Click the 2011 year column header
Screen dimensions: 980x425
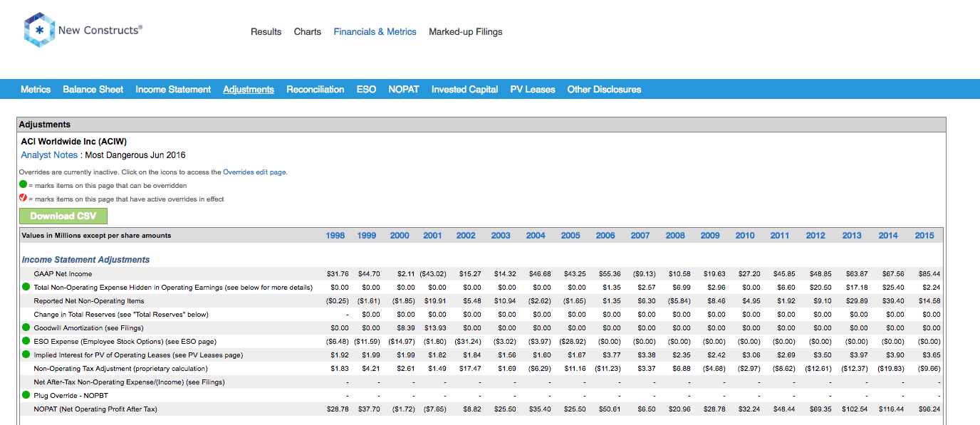click(780, 236)
